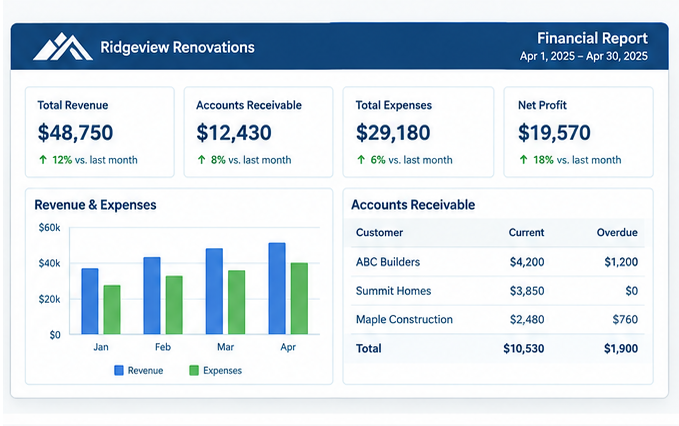Click the March blue revenue bar
679x426 pixels.
point(214,291)
